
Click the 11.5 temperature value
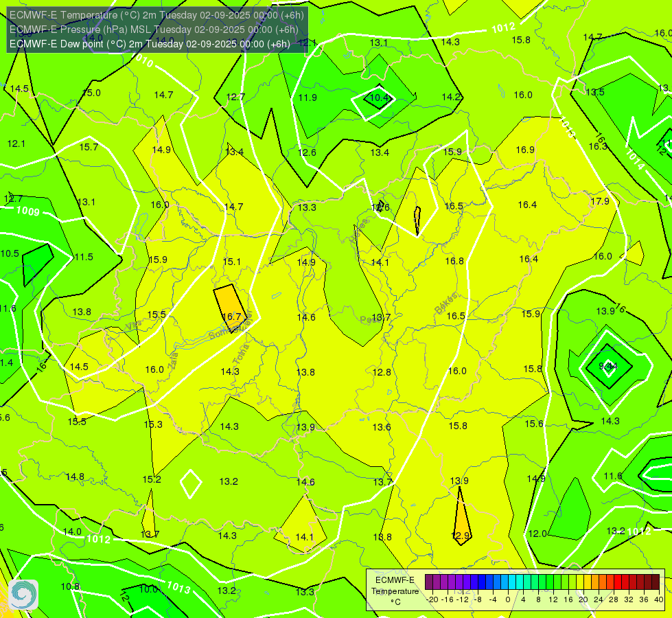84,257
